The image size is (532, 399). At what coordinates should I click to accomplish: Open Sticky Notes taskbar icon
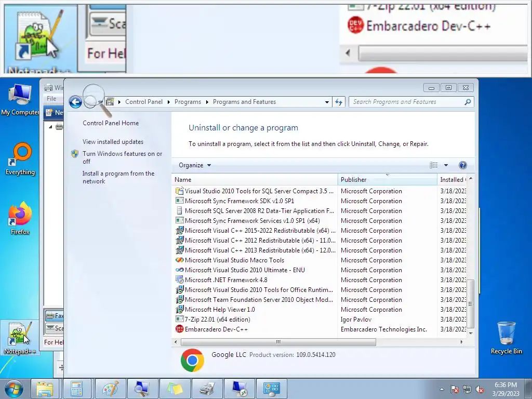tap(175, 389)
